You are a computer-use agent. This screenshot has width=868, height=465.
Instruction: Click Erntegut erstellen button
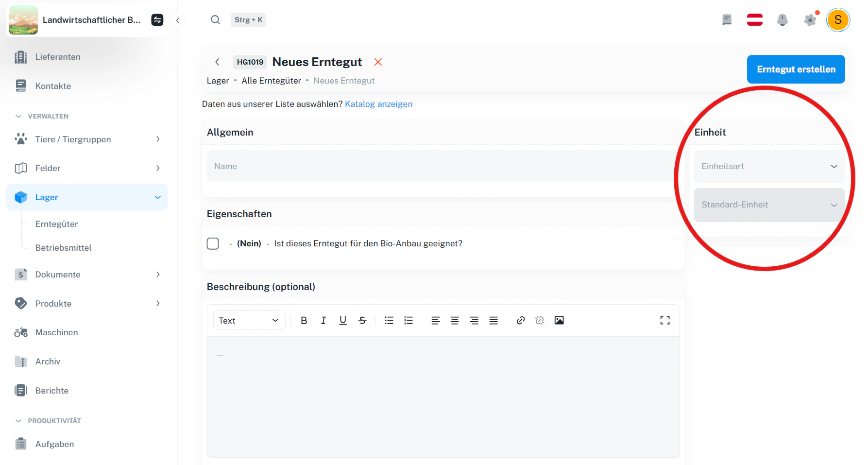(796, 69)
